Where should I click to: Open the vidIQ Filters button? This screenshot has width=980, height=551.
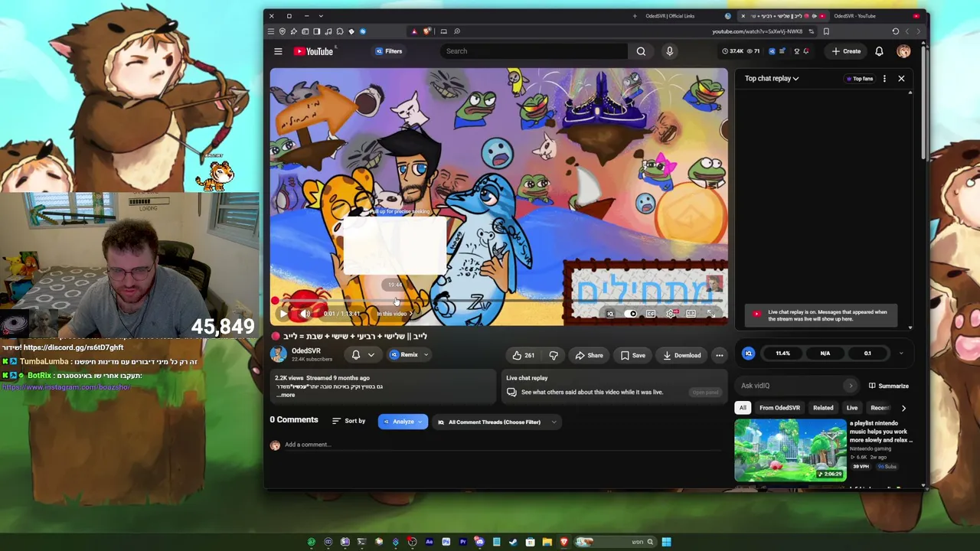click(x=388, y=51)
